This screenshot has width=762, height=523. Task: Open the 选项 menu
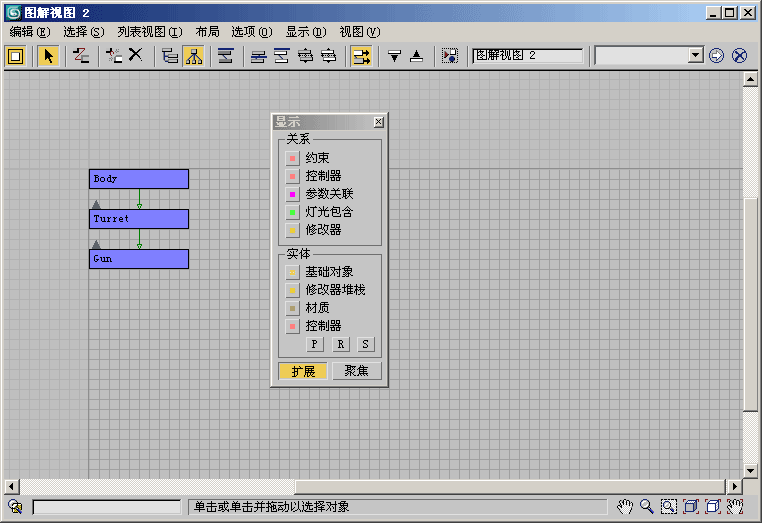click(251, 31)
